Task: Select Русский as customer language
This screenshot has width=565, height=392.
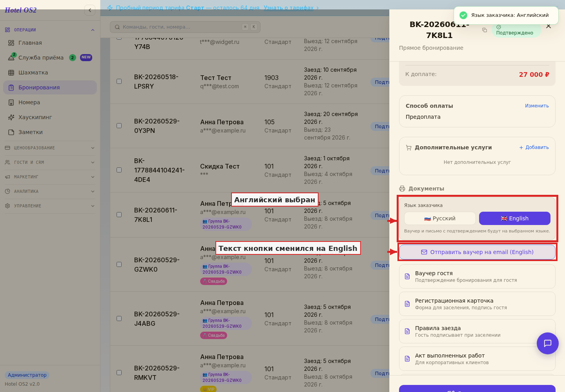Action: pyautogui.click(x=440, y=218)
